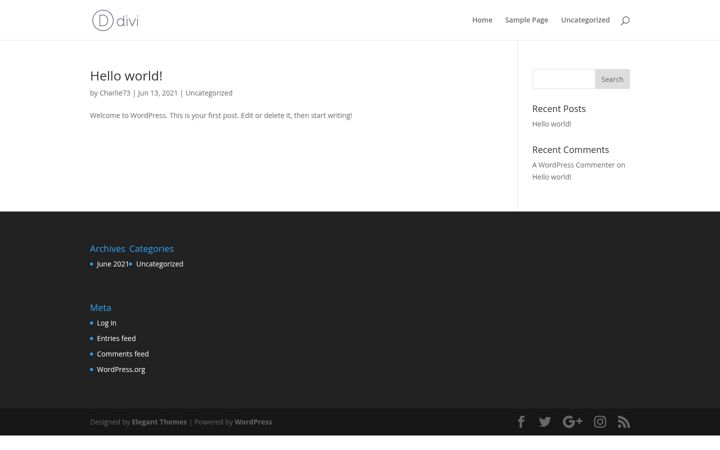Open Sample Page in navigation
The image size is (720, 450).
[x=526, y=20]
